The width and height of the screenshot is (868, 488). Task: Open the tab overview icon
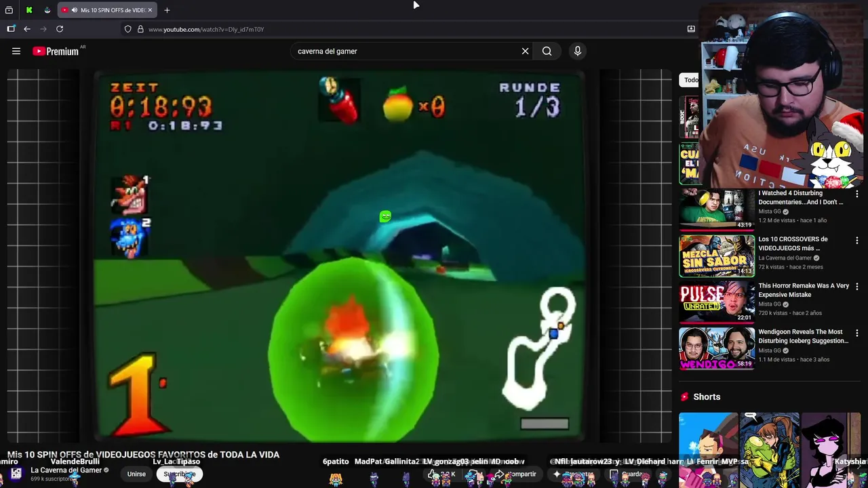[9, 10]
